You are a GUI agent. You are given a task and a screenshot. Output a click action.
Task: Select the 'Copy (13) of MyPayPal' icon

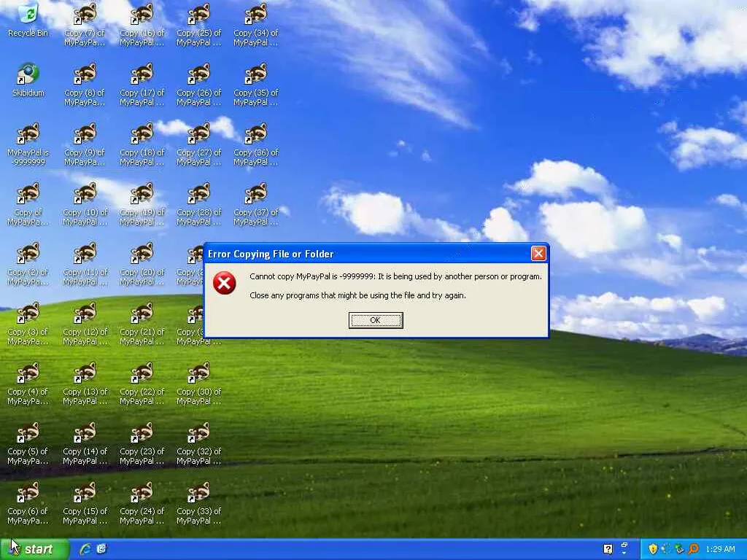click(x=85, y=384)
